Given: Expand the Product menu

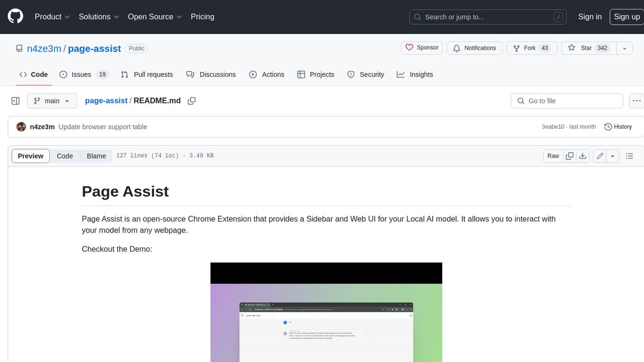Looking at the screenshot, I should (52, 17).
